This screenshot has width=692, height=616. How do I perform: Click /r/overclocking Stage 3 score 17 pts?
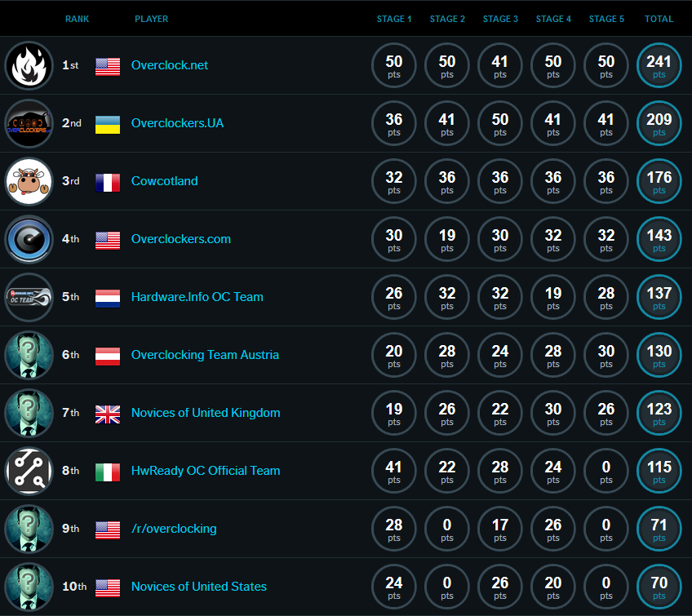point(500,529)
